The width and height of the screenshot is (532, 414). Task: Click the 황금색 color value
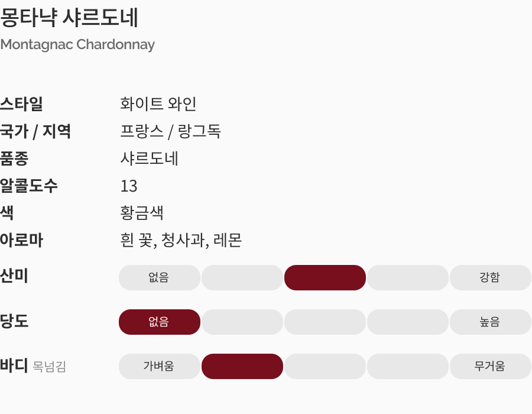[x=142, y=213]
